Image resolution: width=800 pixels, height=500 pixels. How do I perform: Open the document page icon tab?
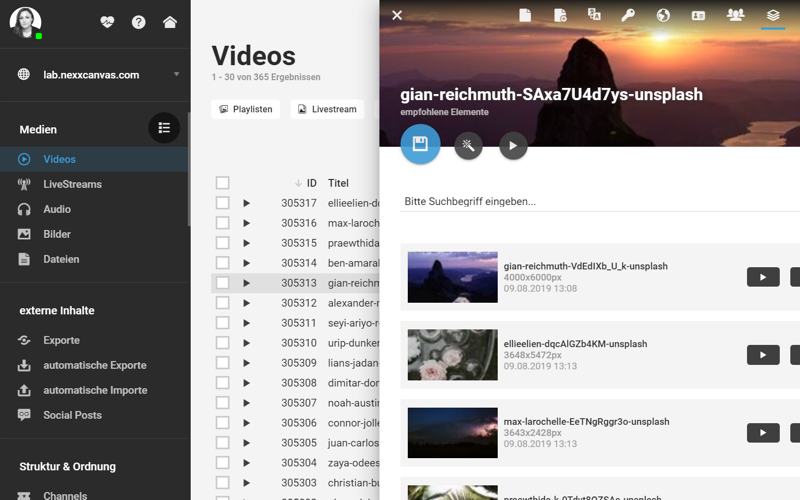[525, 15]
